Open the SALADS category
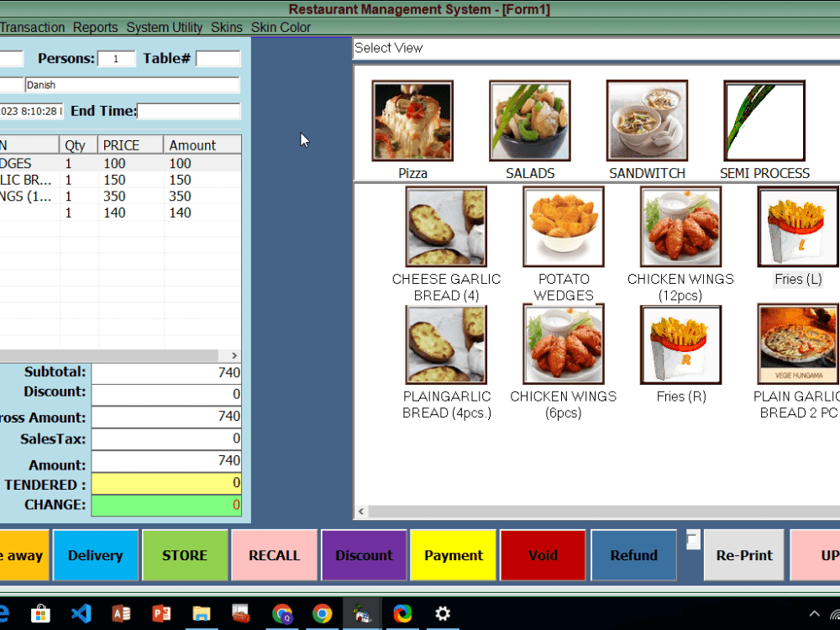 (529, 119)
